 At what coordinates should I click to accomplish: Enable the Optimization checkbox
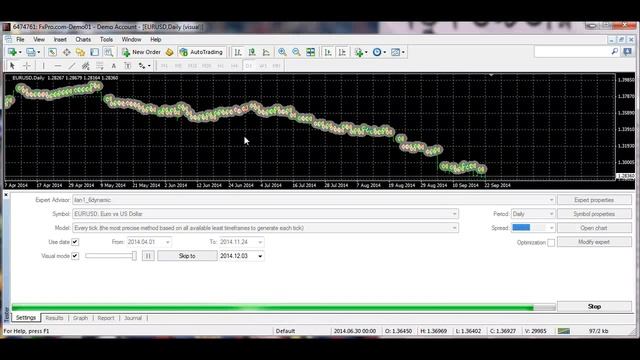point(551,242)
